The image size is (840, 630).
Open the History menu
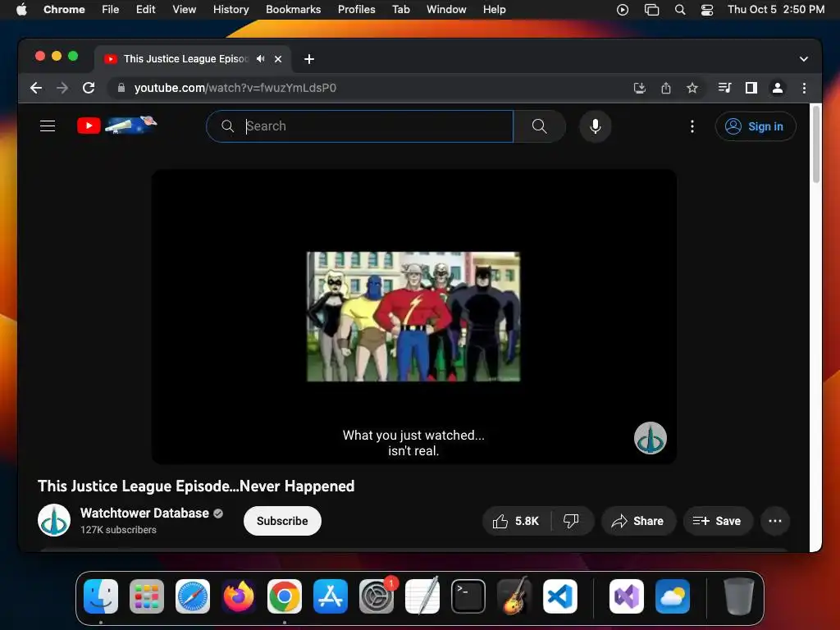231,9
